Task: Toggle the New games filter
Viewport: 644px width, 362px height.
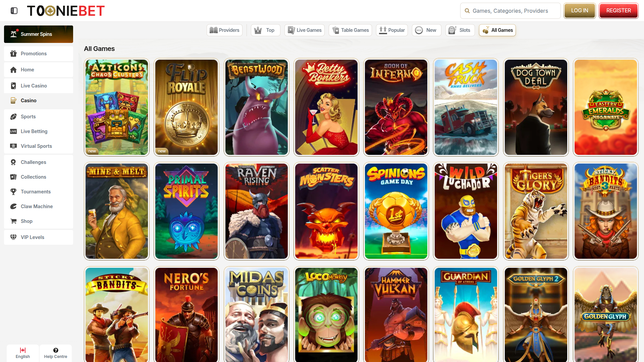Action: [x=426, y=30]
